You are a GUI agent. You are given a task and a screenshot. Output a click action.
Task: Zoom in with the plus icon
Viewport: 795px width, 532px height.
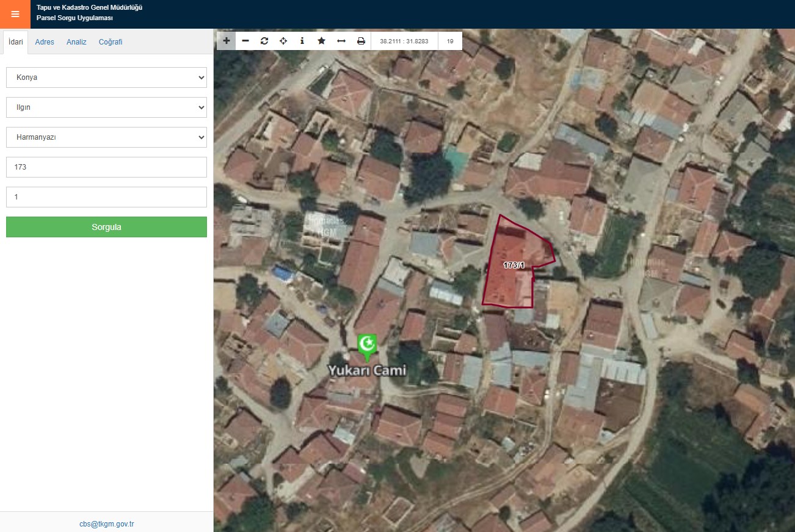tap(227, 41)
